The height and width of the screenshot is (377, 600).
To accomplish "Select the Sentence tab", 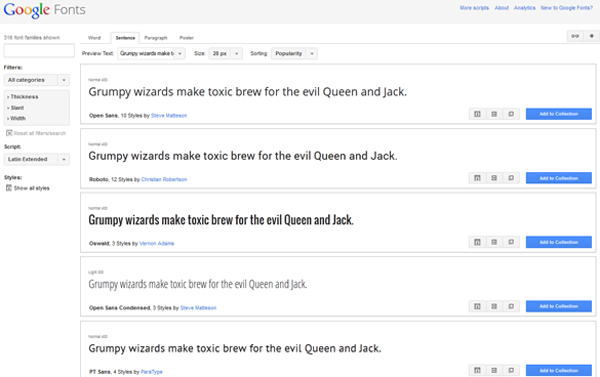I will [x=125, y=38].
